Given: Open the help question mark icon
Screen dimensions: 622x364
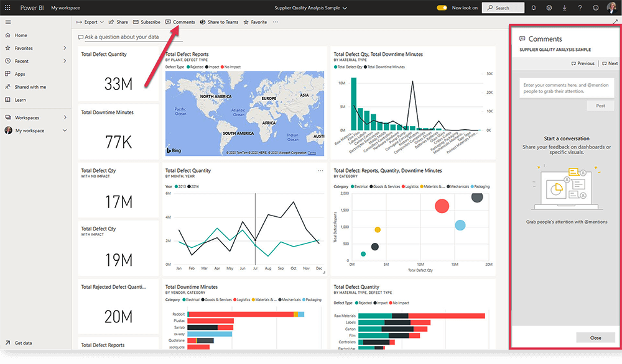Looking at the screenshot, I should (x=580, y=8).
